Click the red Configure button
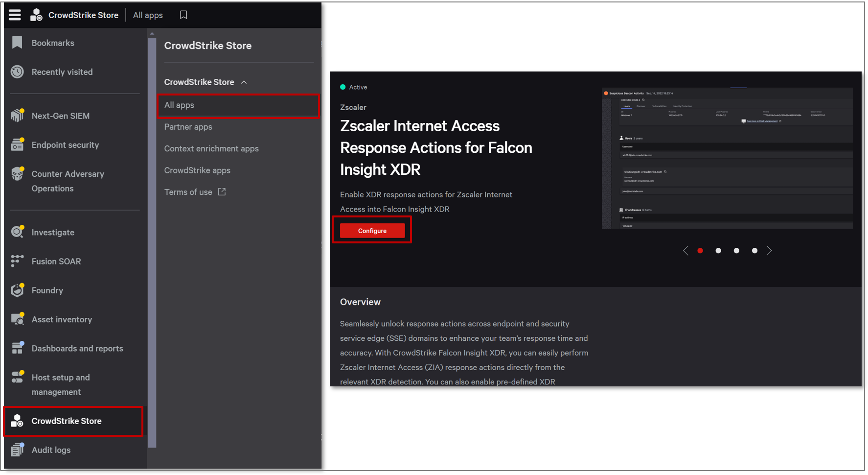 point(372,231)
